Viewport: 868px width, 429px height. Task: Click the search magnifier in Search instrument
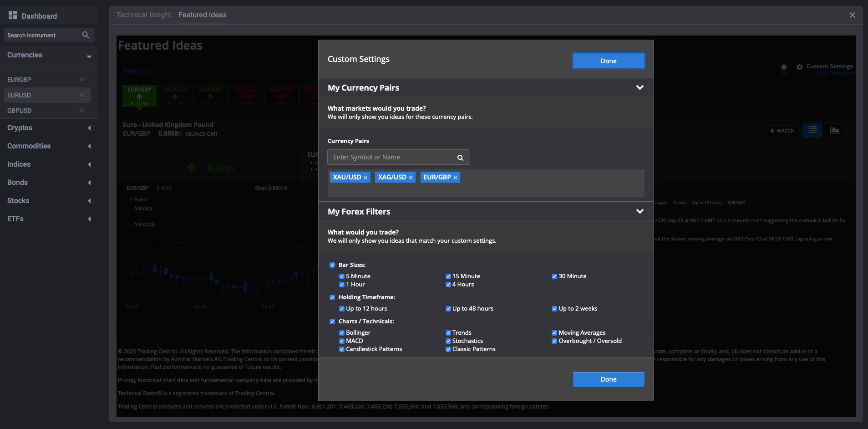[86, 35]
